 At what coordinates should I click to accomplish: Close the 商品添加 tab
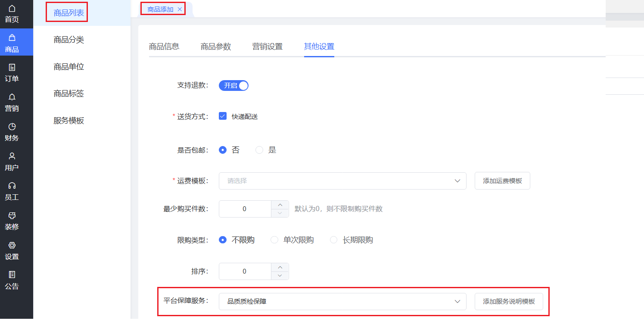coord(180,9)
